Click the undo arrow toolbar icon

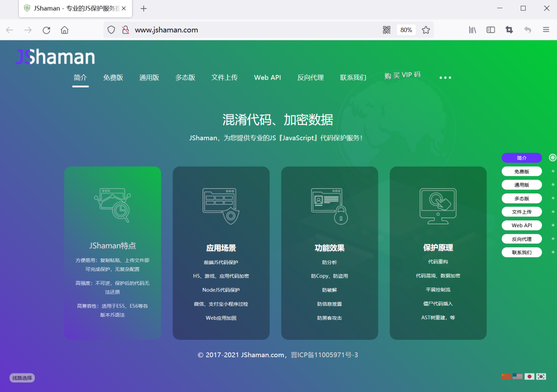click(x=528, y=30)
